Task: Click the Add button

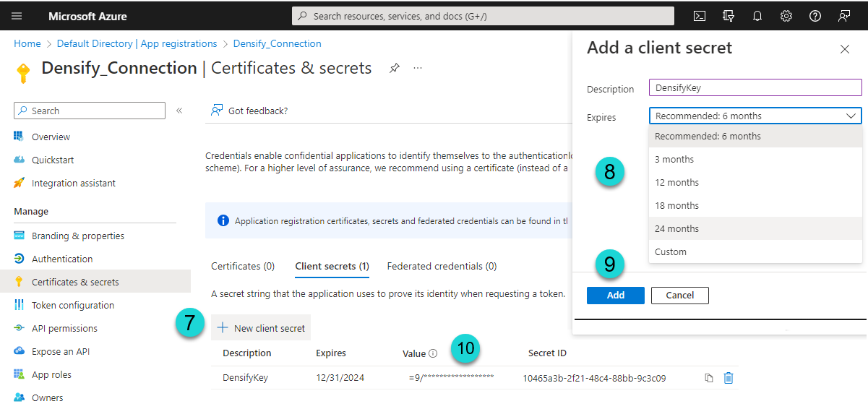Action: click(616, 295)
